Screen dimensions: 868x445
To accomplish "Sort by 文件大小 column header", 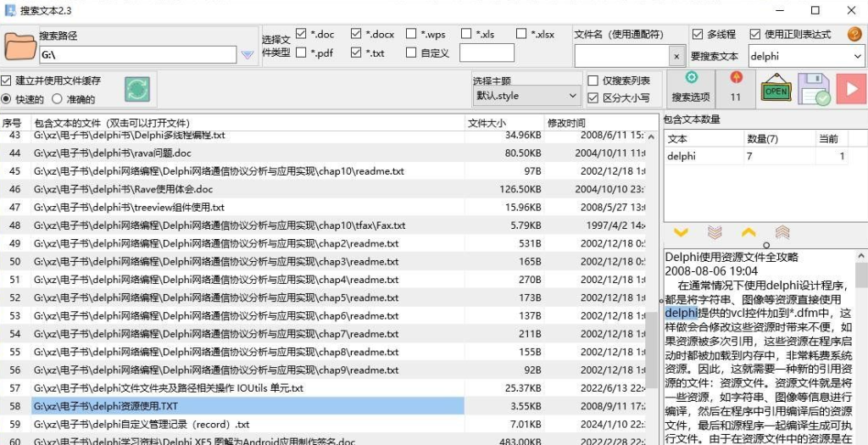I will (x=504, y=123).
